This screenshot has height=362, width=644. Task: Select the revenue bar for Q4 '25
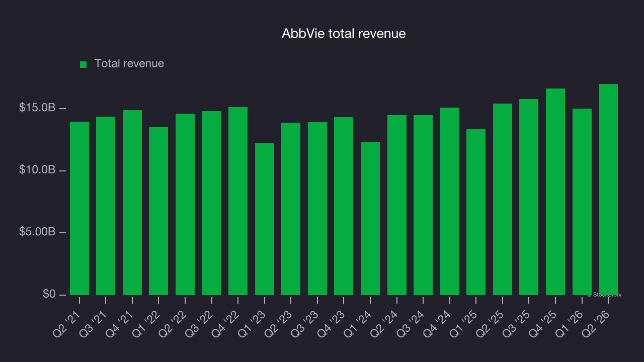point(555,192)
